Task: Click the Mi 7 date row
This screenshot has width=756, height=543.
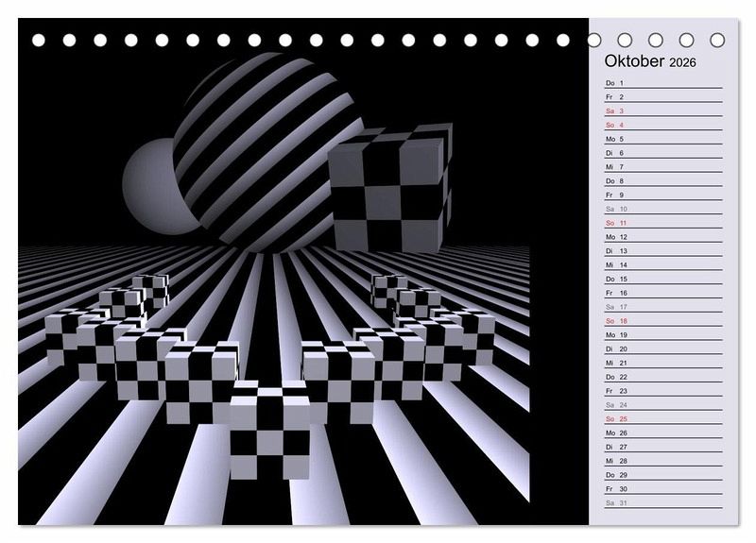Action: coord(663,167)
